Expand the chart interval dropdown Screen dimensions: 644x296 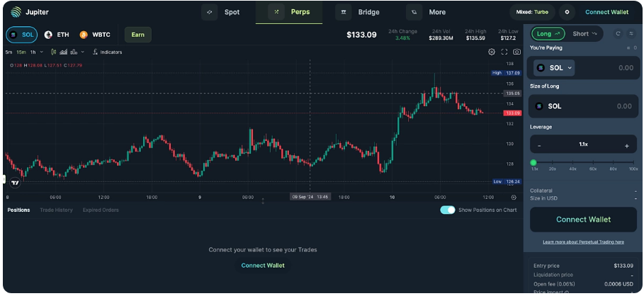click(x=42, y=52)
